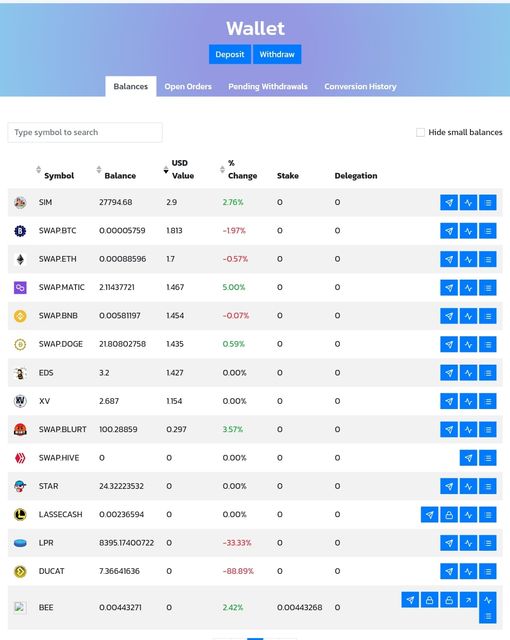
Task: Send EDS tokens icon
Action: click(449, 373)
